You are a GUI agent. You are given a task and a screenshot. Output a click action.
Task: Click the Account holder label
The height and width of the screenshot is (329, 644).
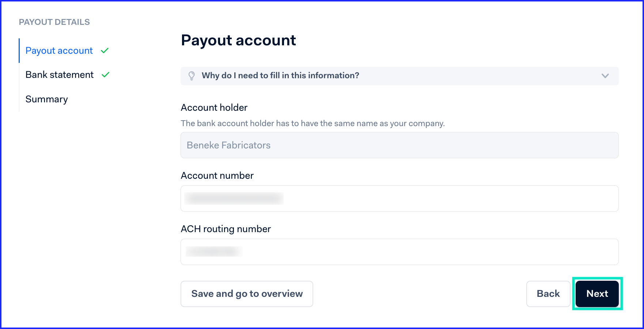click(214, 107)
